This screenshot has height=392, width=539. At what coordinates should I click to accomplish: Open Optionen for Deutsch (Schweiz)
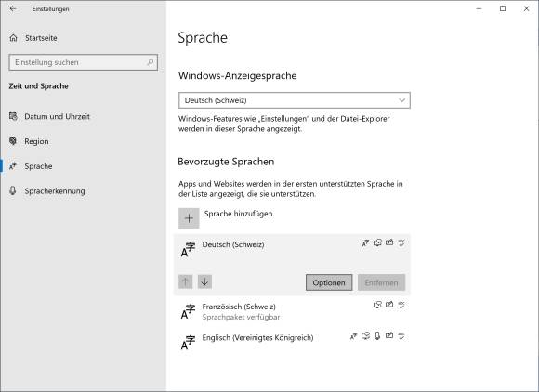[329, 282]
